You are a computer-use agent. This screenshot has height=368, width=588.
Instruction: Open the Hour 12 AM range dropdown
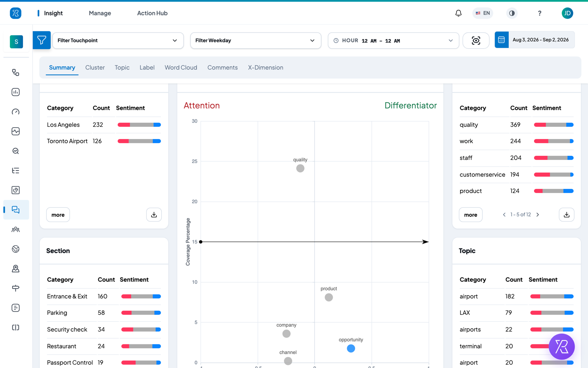394,40
